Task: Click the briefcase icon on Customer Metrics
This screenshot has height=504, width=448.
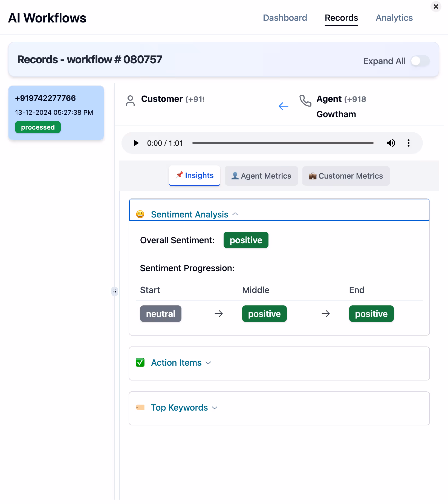Action: coord(313,176)
